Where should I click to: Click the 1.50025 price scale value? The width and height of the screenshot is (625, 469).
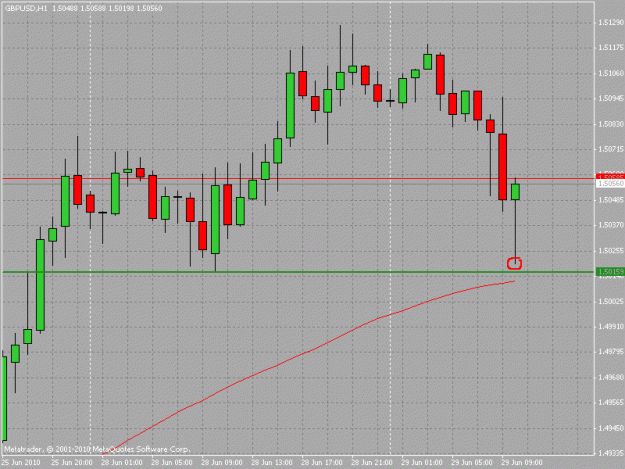click(611, 301)
